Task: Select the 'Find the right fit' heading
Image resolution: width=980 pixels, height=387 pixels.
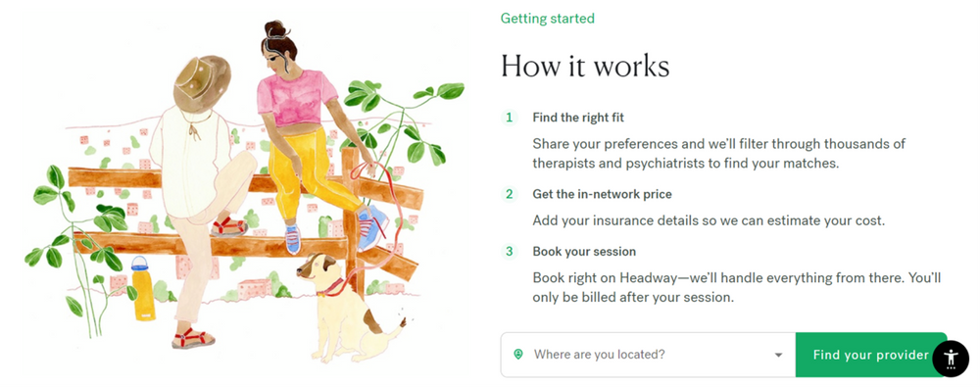Action: 578,117
